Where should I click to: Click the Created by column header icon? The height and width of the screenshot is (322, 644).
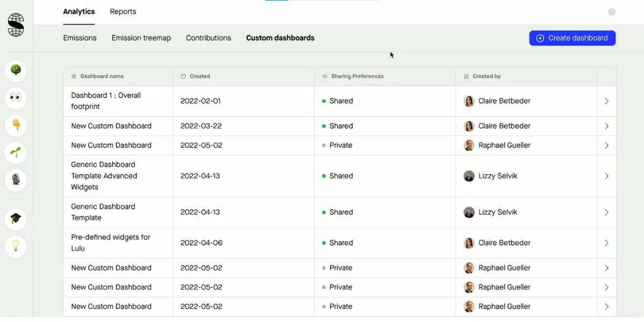[466, 76]
